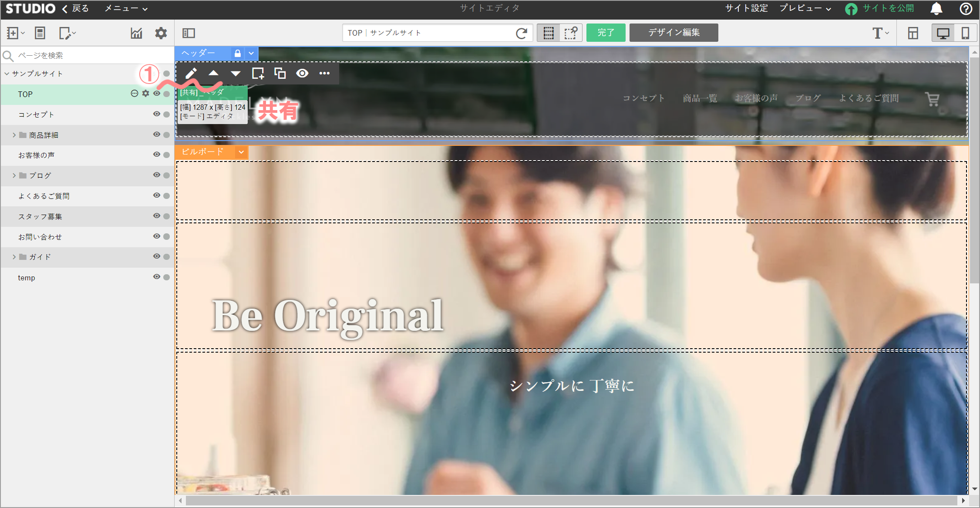The height and width of the screenshot is (508, 980).
Task: Switch to smartphone view icon
Action: point(965,33)
